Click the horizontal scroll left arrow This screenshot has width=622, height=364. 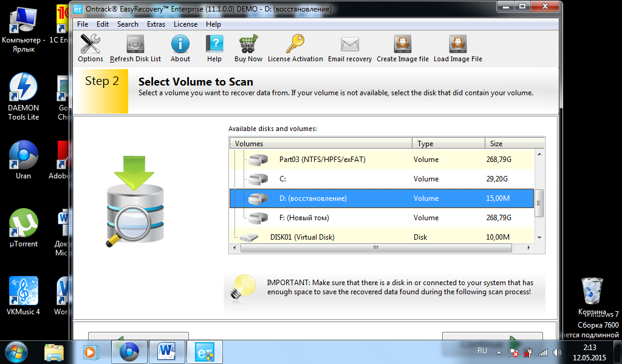click(x=234, y=248)
